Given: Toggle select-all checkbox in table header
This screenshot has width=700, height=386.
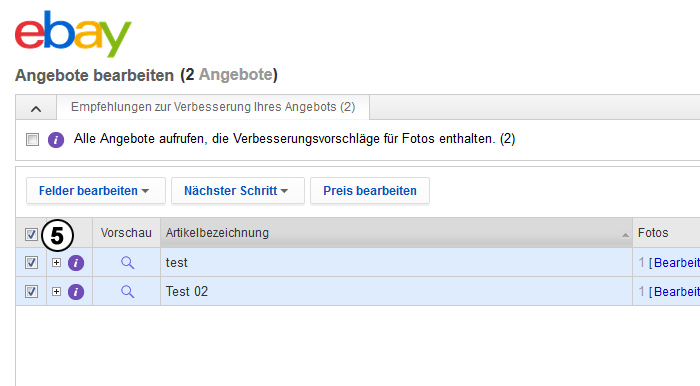Looking at the screenshot, I should click(x=31, y=234).
